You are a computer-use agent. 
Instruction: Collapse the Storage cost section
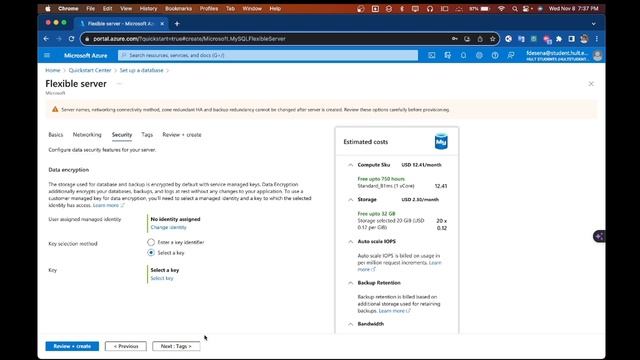click(x=350, y=200)
